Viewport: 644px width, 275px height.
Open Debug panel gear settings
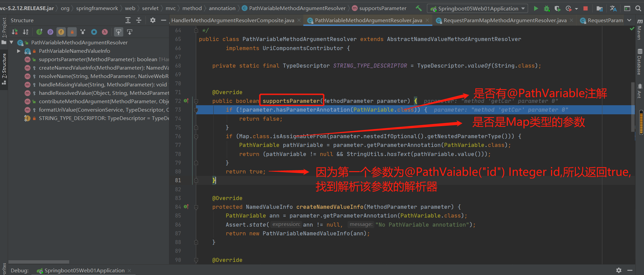coord(619,270)
